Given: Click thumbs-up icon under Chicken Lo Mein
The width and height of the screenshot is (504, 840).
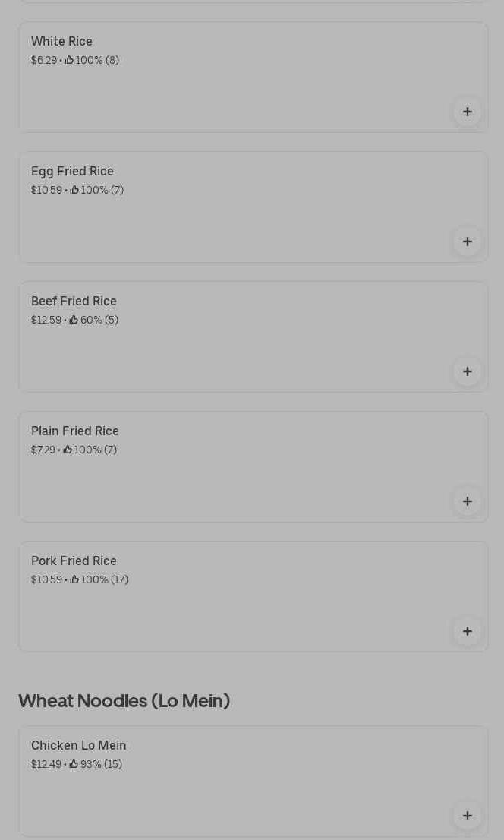Looking at the screenshot, I should [74, 764].
